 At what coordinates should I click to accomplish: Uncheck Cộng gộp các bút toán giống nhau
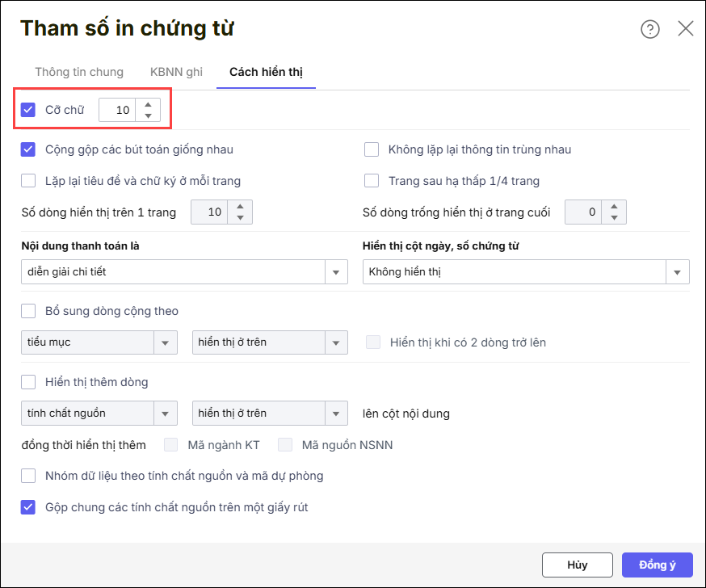click(x=29, y=149)
